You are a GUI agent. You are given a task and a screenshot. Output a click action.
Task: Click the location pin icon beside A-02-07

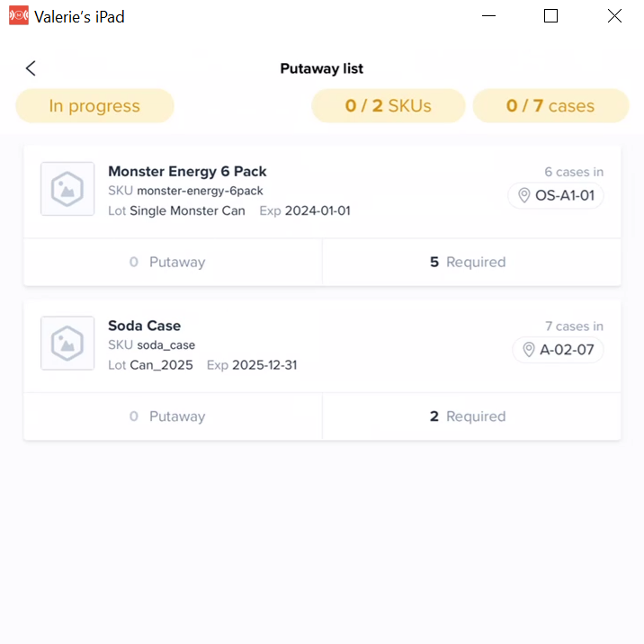tap(528, 350)
